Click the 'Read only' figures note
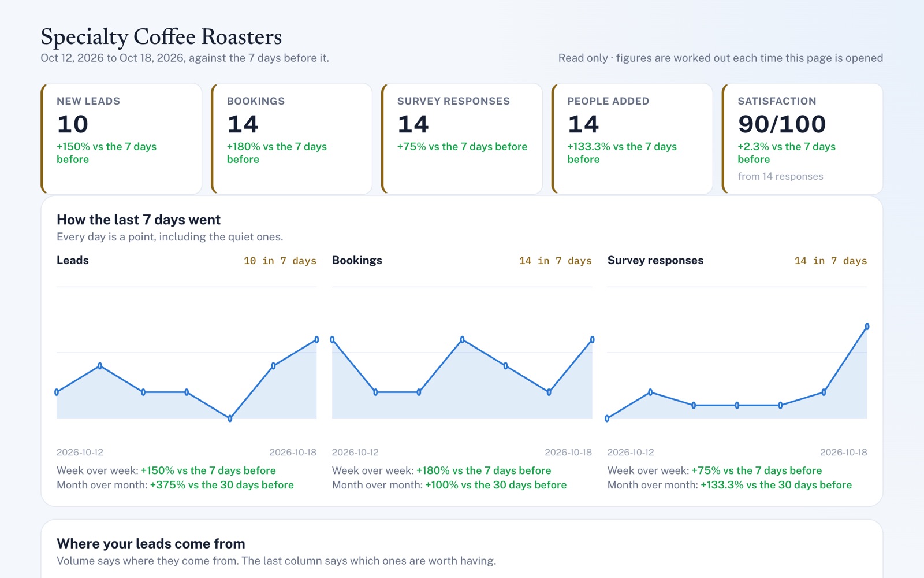 tap(720, 58)
